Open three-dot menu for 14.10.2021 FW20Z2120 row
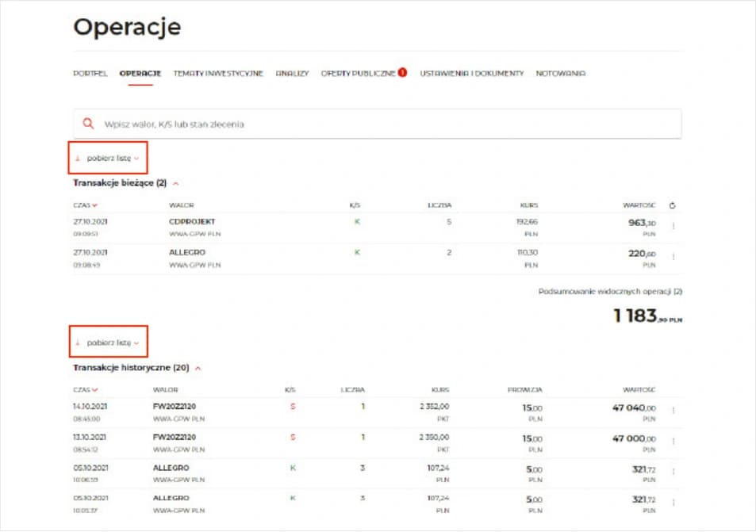Screen dimensions: 756x532 pos(673,410)
